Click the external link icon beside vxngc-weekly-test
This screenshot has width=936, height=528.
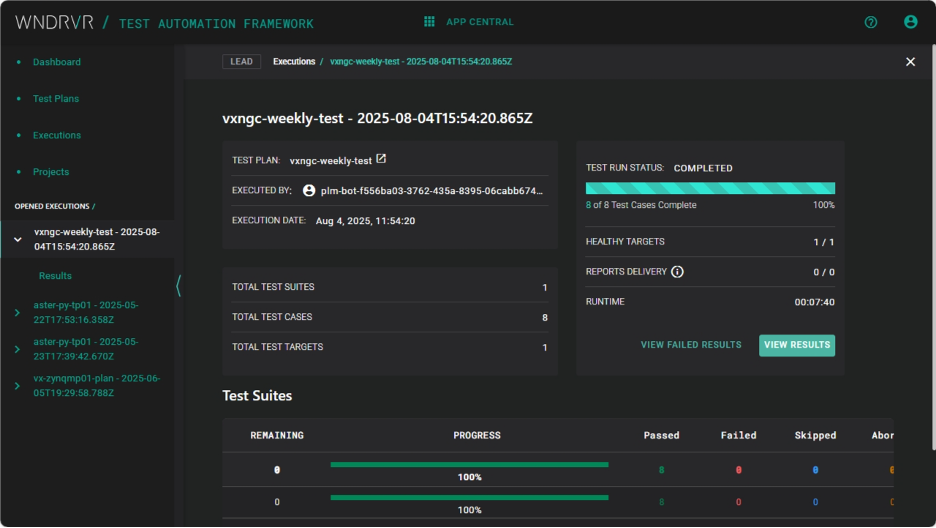381,159
